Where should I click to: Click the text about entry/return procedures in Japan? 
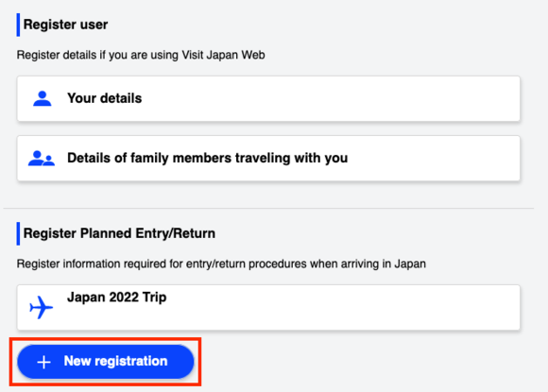[x=221, y=264]
